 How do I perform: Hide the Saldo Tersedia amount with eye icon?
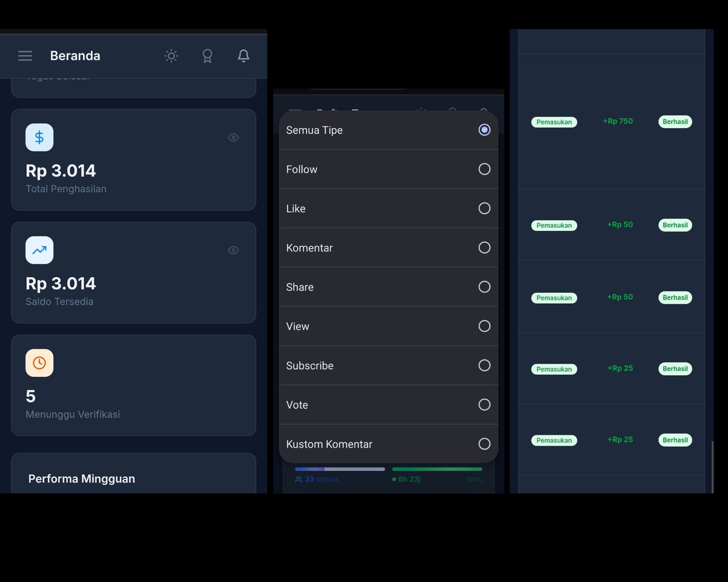click(234, 250)
